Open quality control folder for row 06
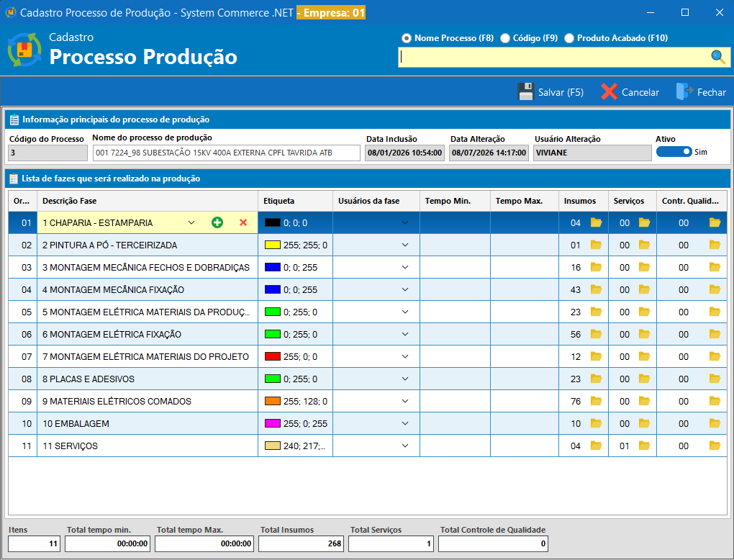The width and height of the screenshot is (734, 560). pos(715,334)
